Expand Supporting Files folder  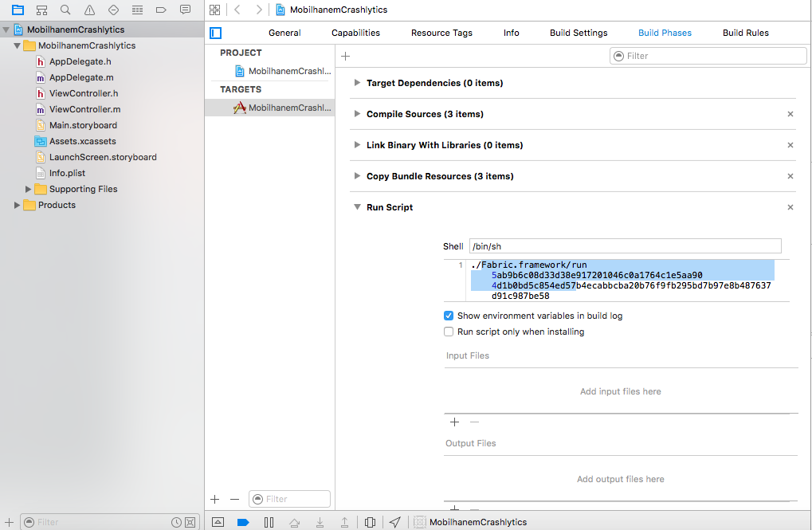[28, 189]
